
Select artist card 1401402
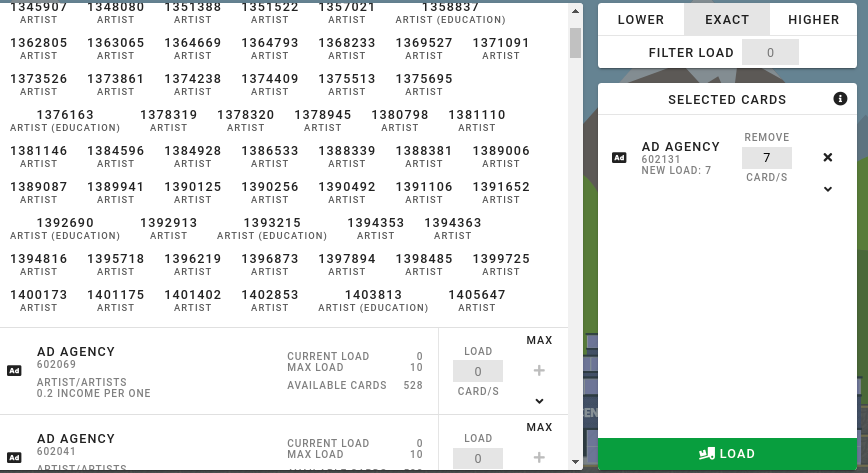tap(192, 300)
